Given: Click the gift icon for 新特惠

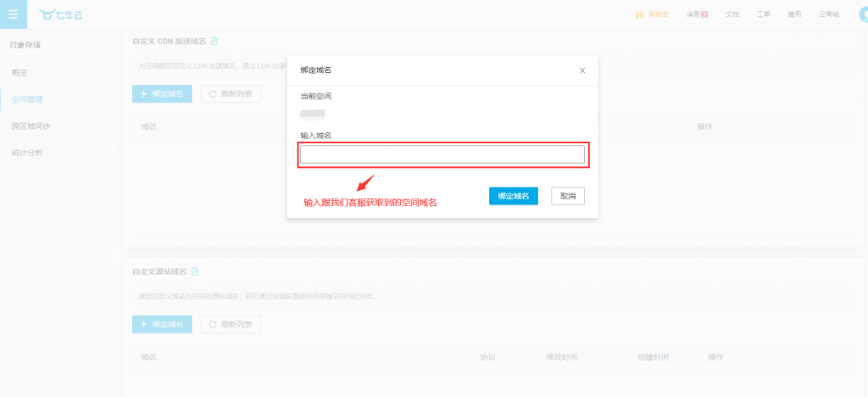Looking at the screenshot, I should [x=639, y=14].
